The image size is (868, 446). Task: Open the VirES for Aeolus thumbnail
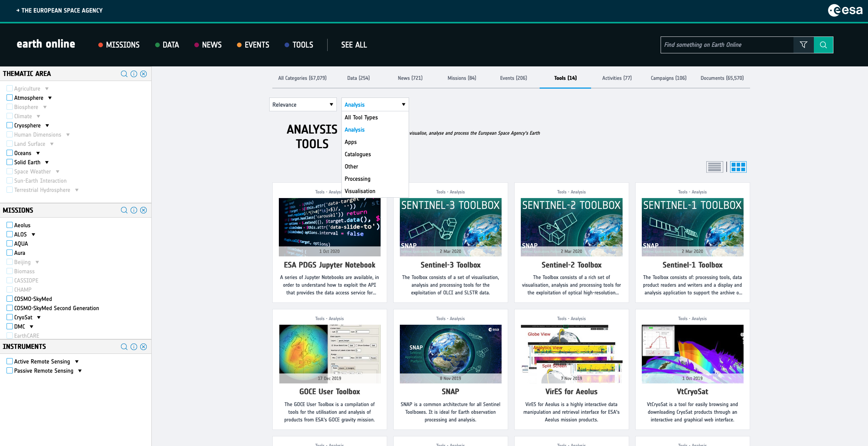pyautogui.click(x=571, y=354)
